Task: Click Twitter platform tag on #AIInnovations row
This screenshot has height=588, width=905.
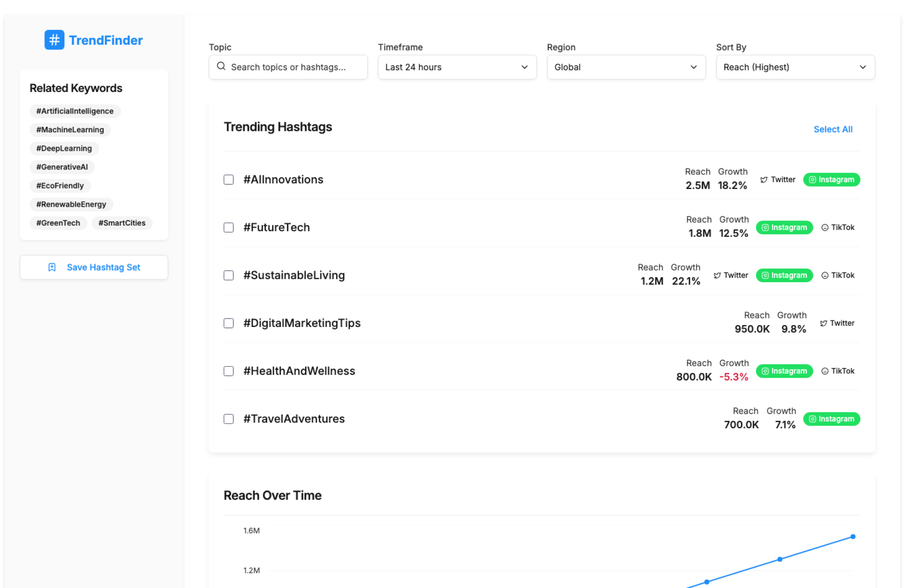Action: [x=777, y=180]
